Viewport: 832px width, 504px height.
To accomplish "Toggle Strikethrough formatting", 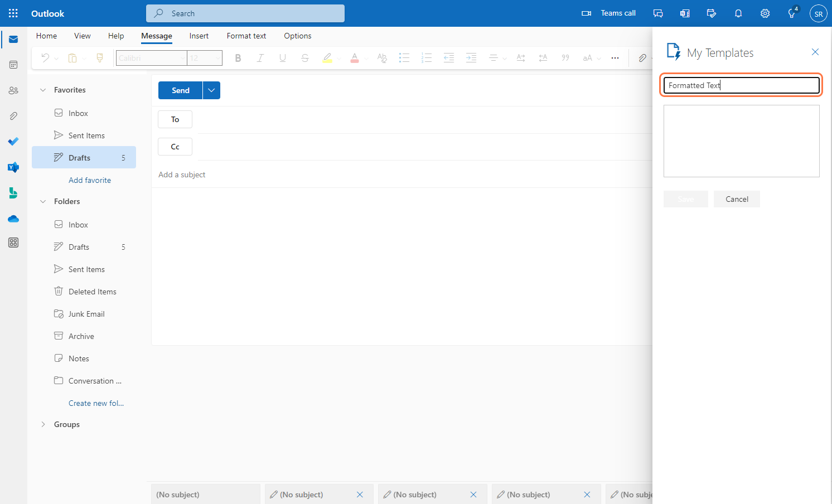I will [304, 57].
